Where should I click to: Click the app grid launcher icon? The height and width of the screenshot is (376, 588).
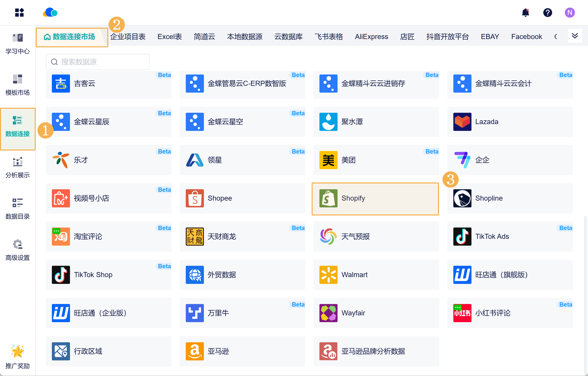coord(19,13)
